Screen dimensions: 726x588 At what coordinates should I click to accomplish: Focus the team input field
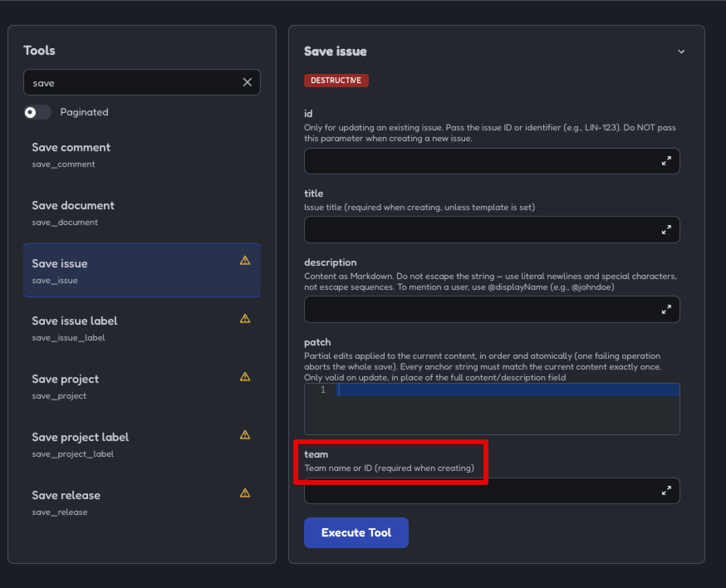492,491
